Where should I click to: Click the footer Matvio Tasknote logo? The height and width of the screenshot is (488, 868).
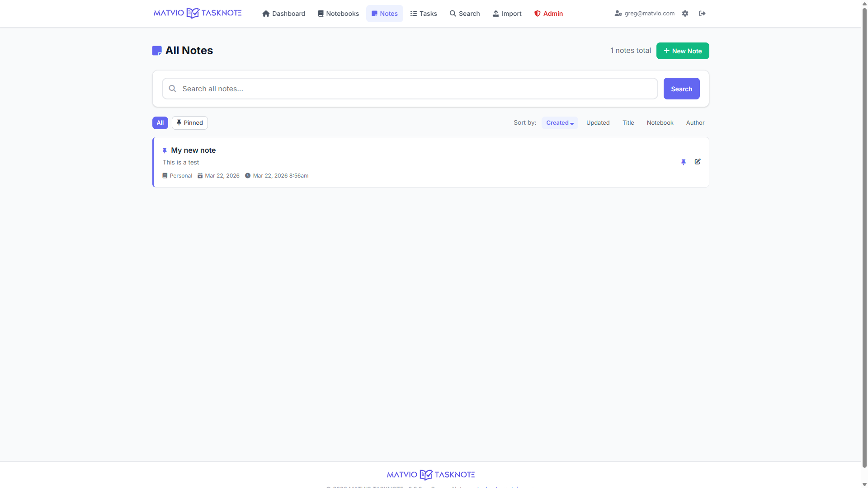coord(430,474)
